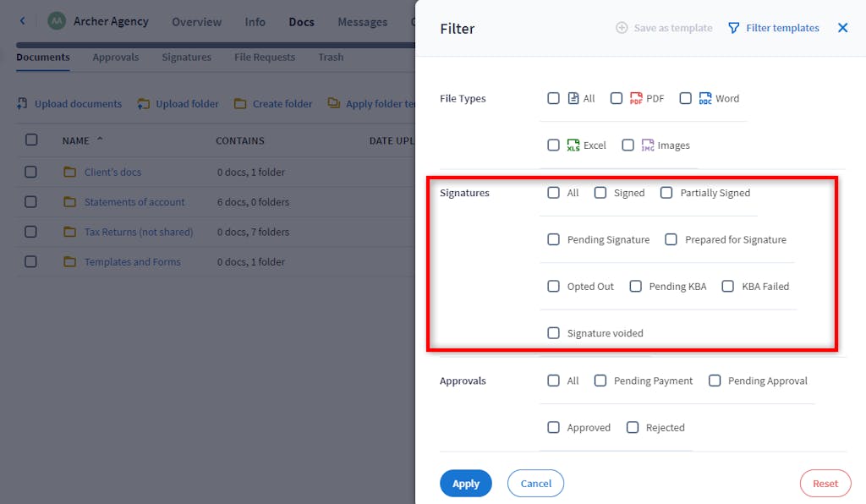Select the Templates and Forms row checkbox
This screenshot has width=866, height=504.
(x=31, y=261)
